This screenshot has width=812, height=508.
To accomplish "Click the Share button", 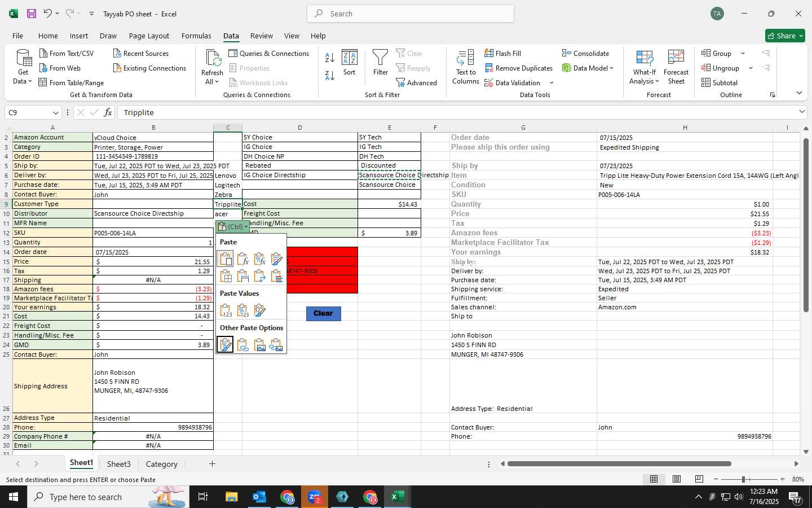I will click(x=785, y=36).
